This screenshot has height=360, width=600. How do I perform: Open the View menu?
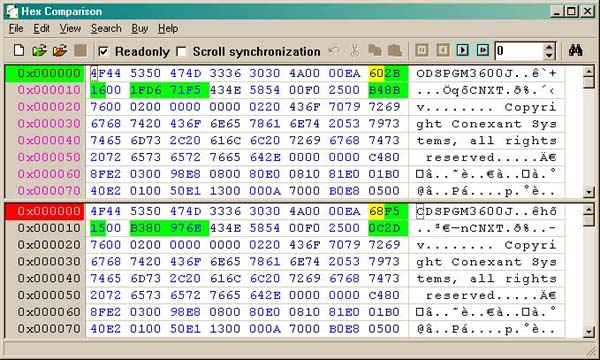coord(70,29)
